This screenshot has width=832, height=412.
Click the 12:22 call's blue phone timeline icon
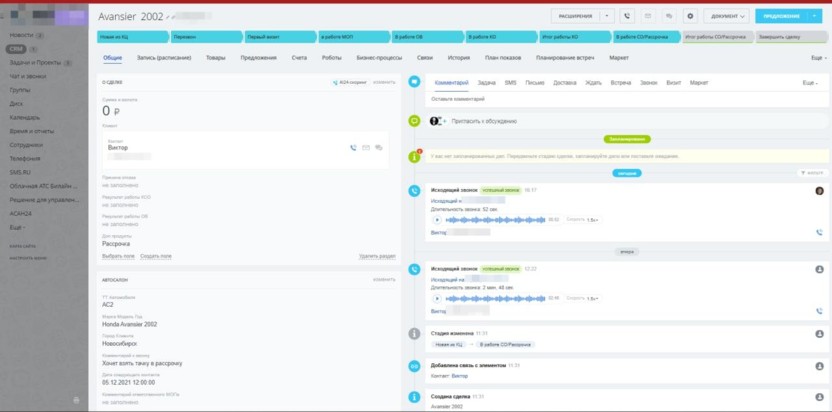414,269
